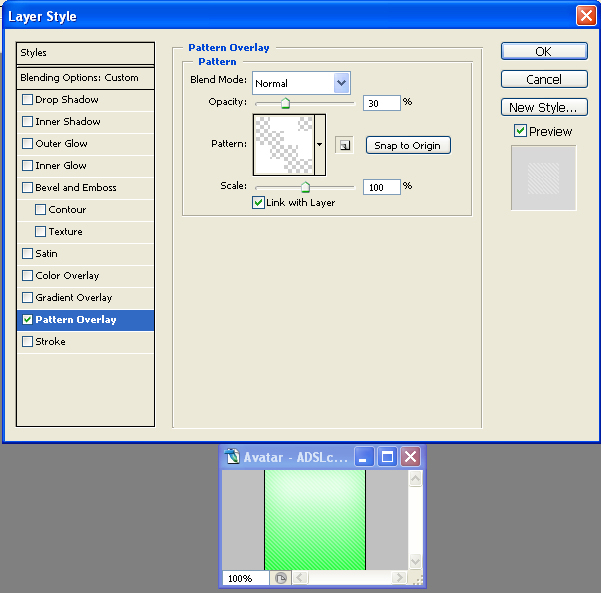Image resolution: width=601 pixels, height=593 pixels.
Task: Close the Layer Style dialog
Action: pos(586,16)
